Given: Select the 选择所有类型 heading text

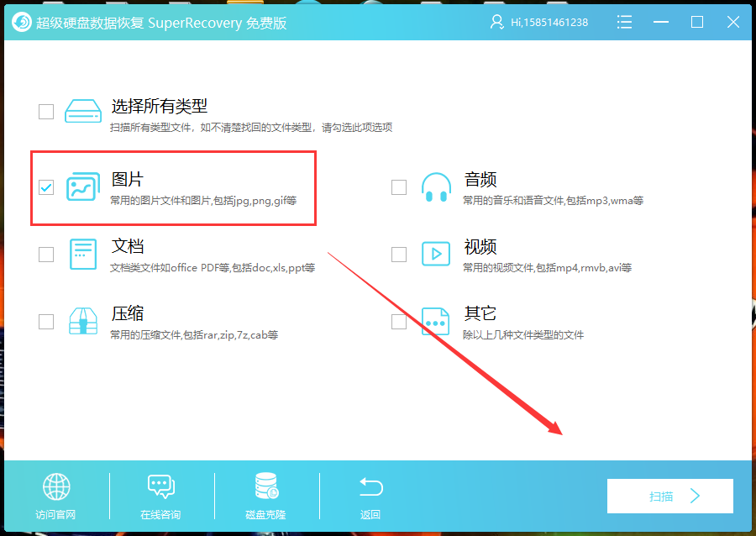Looking at the screenshot, I should click(160, 106).
